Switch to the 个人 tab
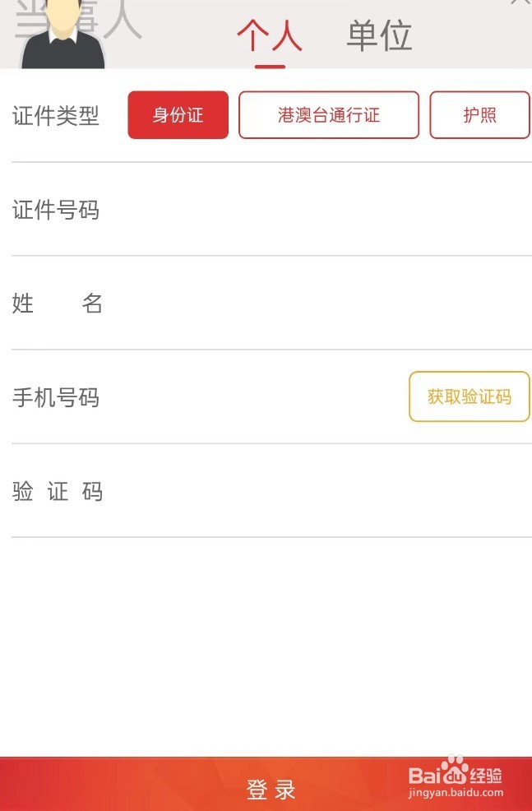Image resolution: width=532 pixels, height=811 pixels. (270, 35)
